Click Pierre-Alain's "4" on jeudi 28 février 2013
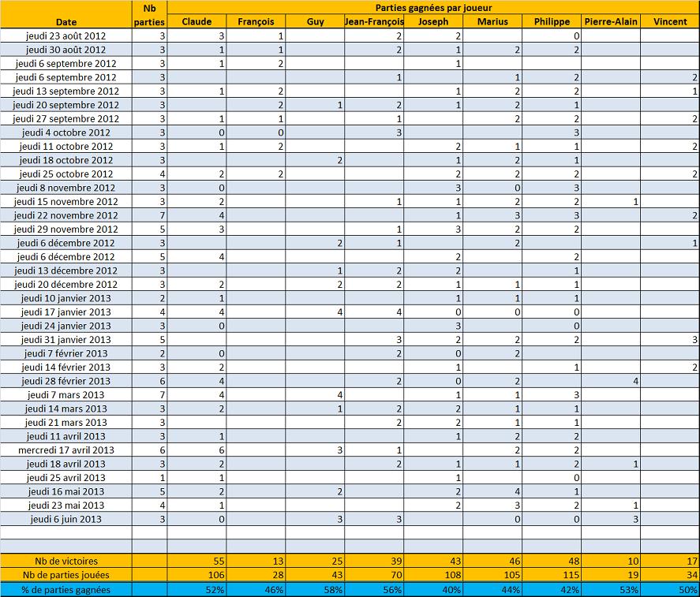Viewport: 700px width, 597px height. [x=611, y=381]
